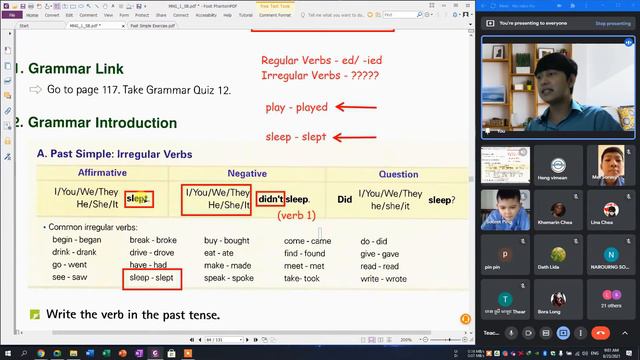Open Windows taskbar search
640x360 pixels.
(x=24, y=353)
